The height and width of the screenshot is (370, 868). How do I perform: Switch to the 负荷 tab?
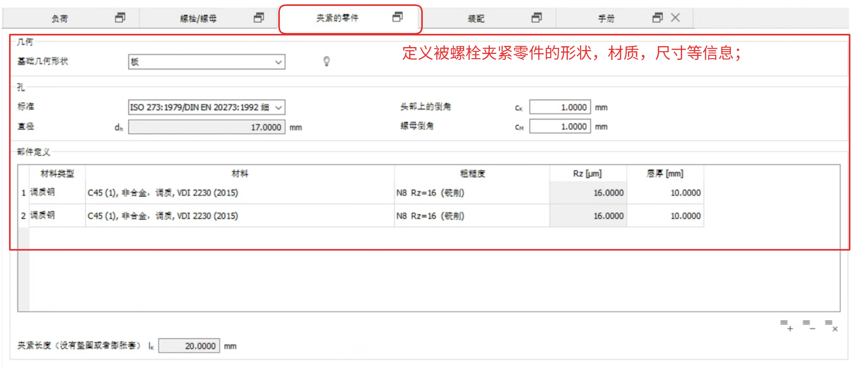tap(60, 19)
